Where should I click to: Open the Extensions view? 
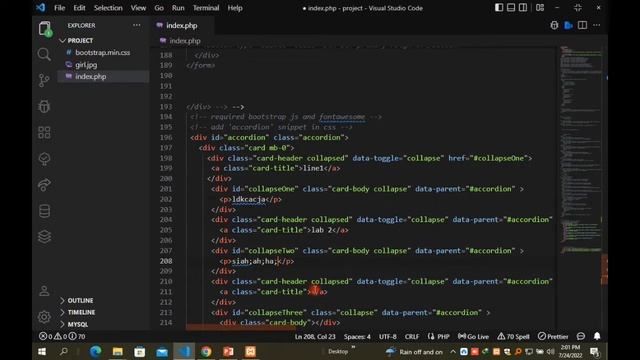[x=44, y=132]
